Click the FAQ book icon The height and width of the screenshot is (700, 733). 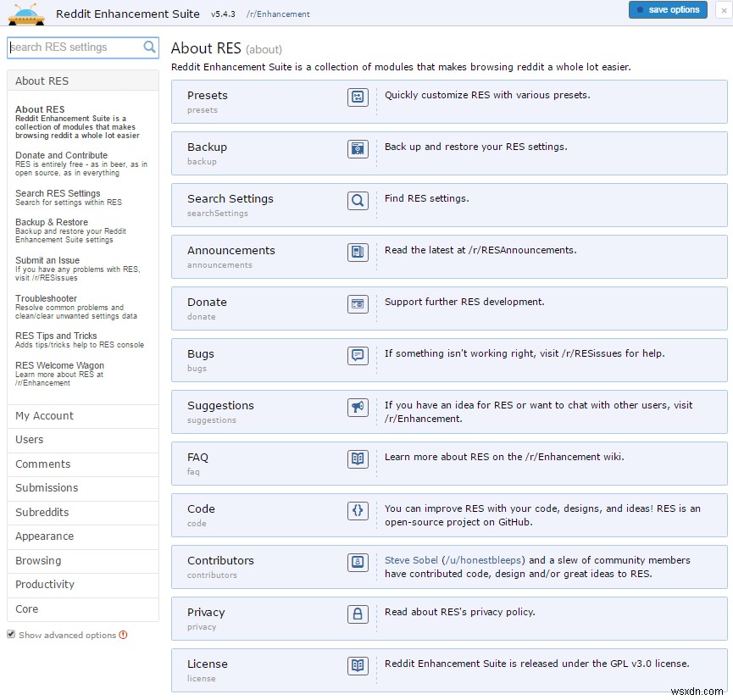(358, 459)
